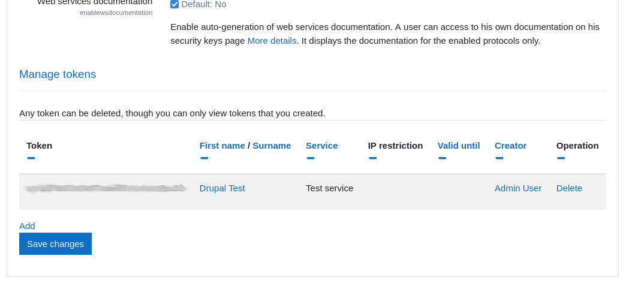Collapse the Valid until column via its minus icon

pyautogui.click(x=443, y=158)
